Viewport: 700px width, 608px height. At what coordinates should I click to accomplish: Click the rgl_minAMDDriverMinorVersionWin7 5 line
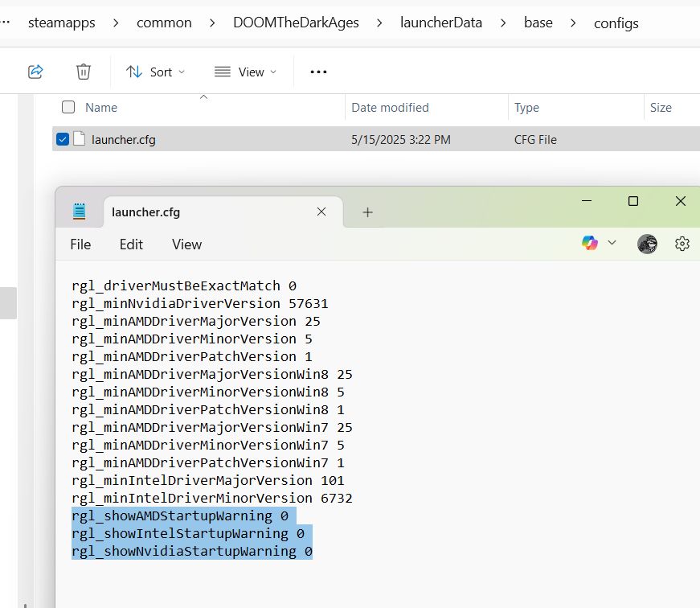[208, 446]
